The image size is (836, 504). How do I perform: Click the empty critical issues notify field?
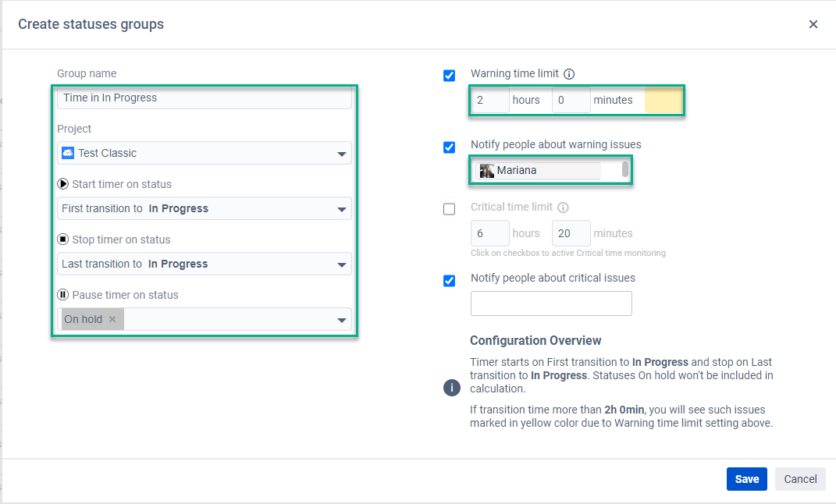point(551,303)
